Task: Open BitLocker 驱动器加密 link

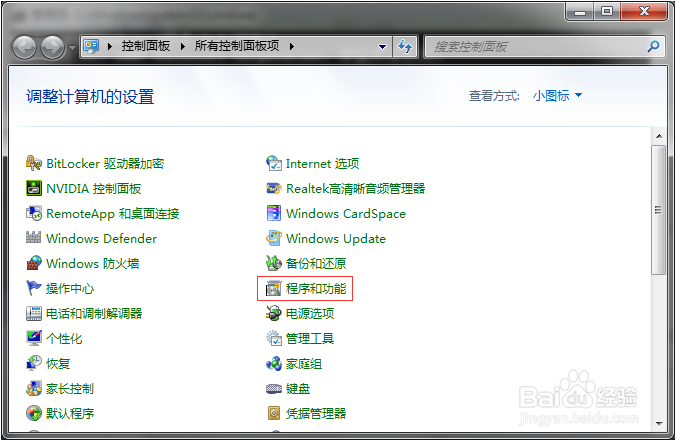Action: pos(105,164)
